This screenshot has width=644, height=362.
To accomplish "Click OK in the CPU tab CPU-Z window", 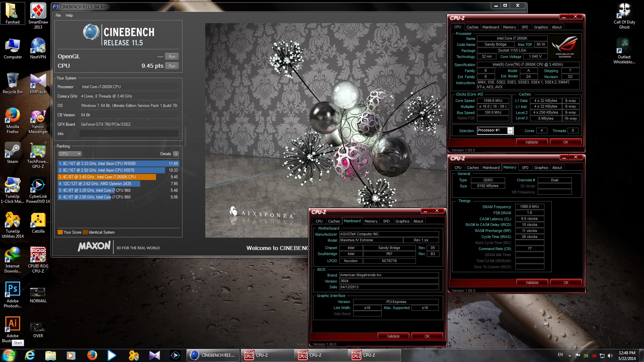I will (566, 142).
